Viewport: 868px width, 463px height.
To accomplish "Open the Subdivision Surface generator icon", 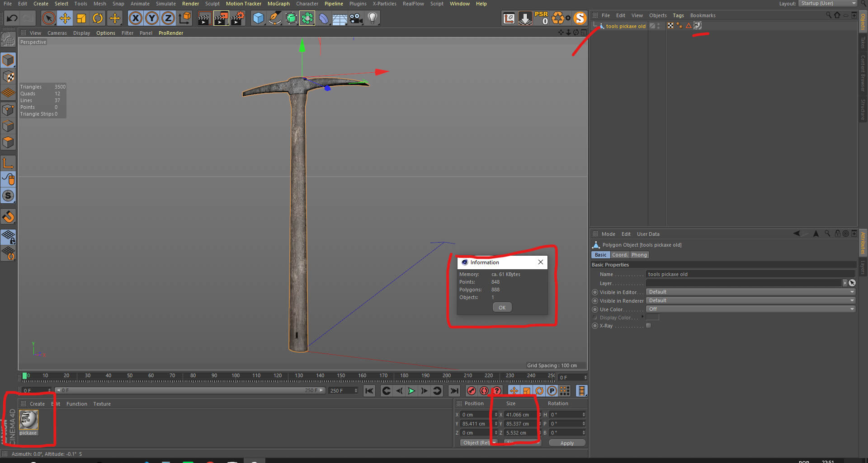I will [291, 19].
